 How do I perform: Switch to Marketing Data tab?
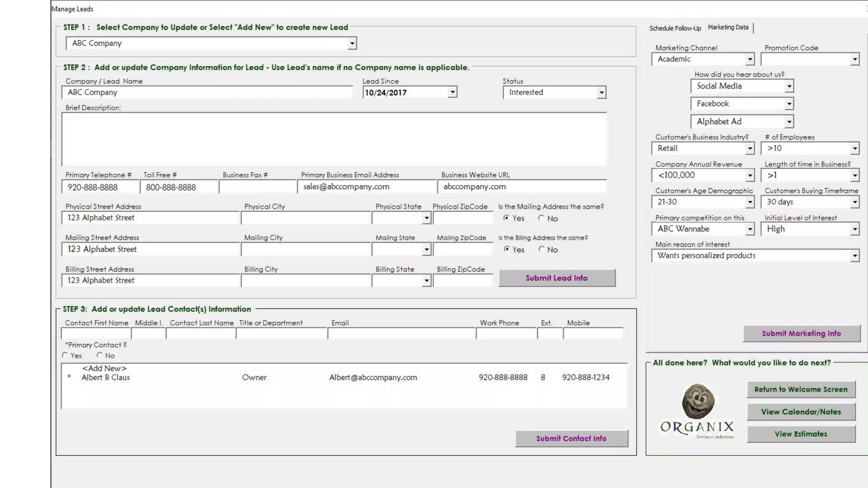(728, 27)
